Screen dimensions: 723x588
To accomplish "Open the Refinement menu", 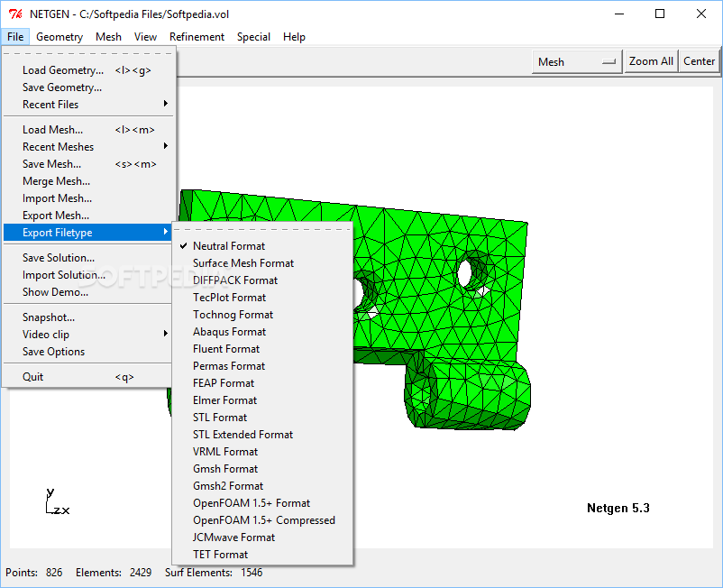I will click(x=197, y=36).
